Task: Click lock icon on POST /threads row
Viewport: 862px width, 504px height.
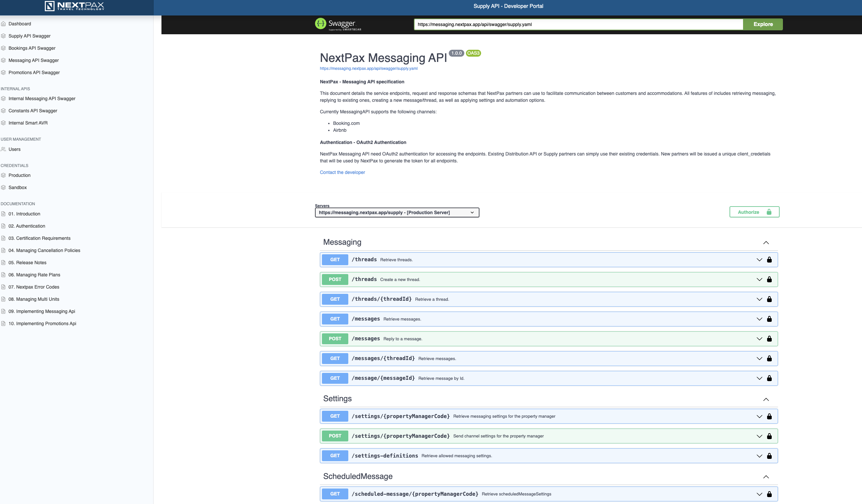Action: 769,279
